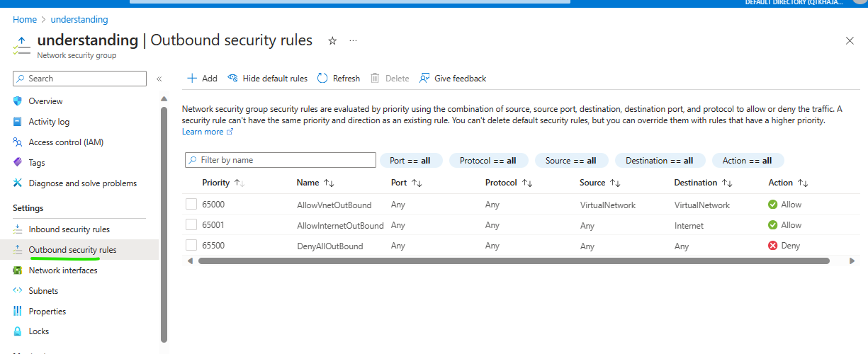Go to Inbound security rules
The image size is (868, 354).
tap(69, 229)
